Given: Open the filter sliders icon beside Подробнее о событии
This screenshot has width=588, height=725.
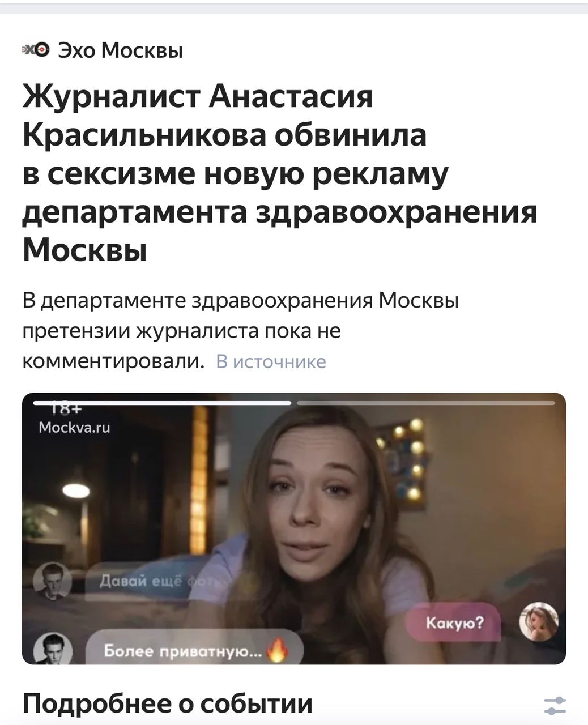Looking at the screenshot, I should pyautogui.click(x=555, y=705).
